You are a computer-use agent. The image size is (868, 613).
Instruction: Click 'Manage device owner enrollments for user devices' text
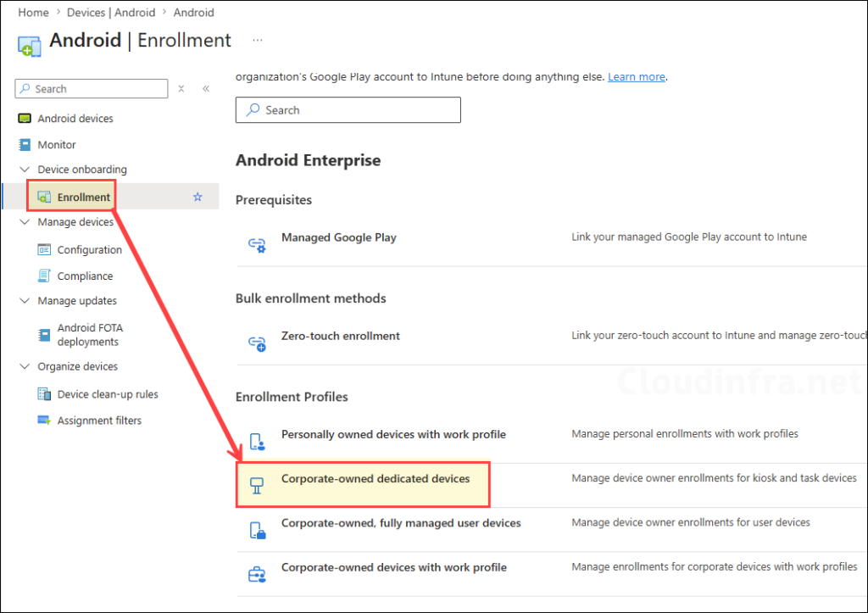[691, 522]
